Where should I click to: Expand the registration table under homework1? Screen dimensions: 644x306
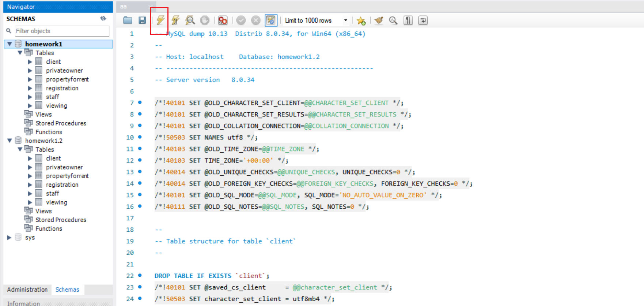[x=30, y=88]
